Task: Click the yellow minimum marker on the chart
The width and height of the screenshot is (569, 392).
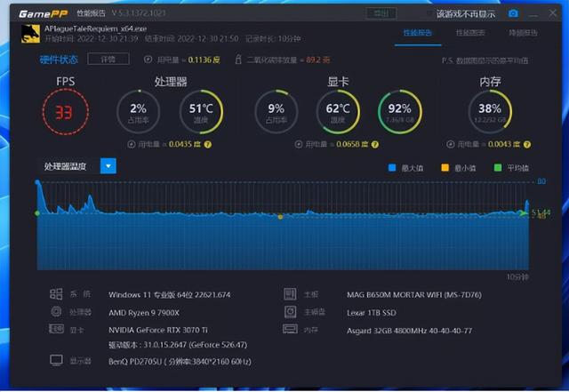Action: click(280, 217)
